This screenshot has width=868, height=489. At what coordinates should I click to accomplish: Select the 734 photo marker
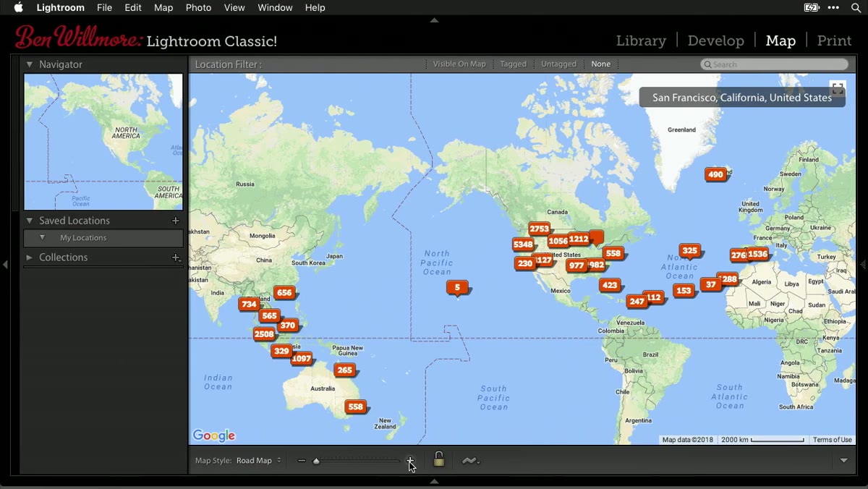pos(250,305)
